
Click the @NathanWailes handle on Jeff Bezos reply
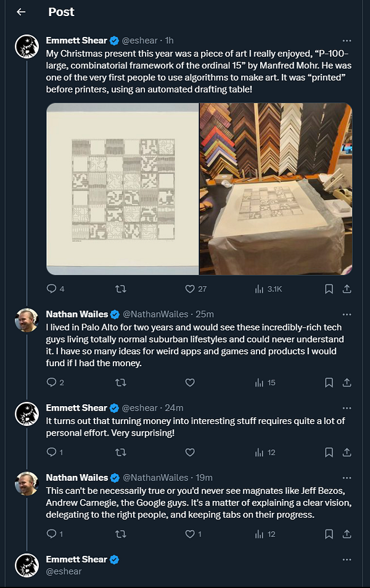155,477
